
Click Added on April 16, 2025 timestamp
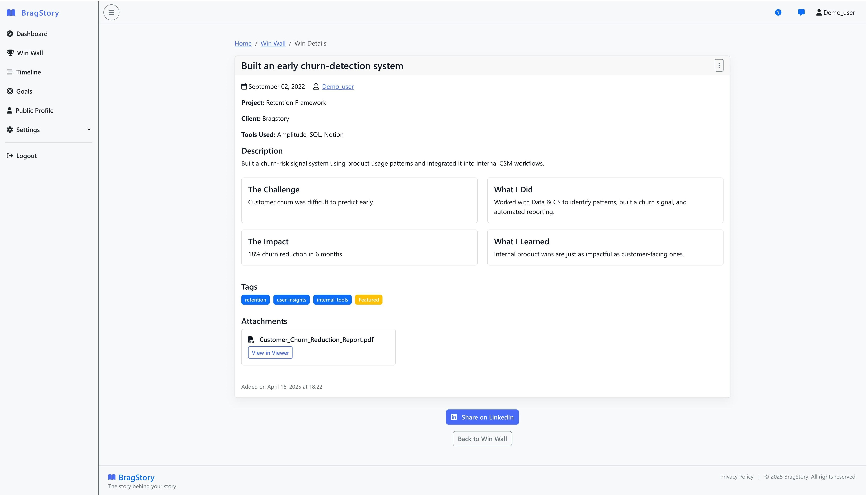pos(282,387)
